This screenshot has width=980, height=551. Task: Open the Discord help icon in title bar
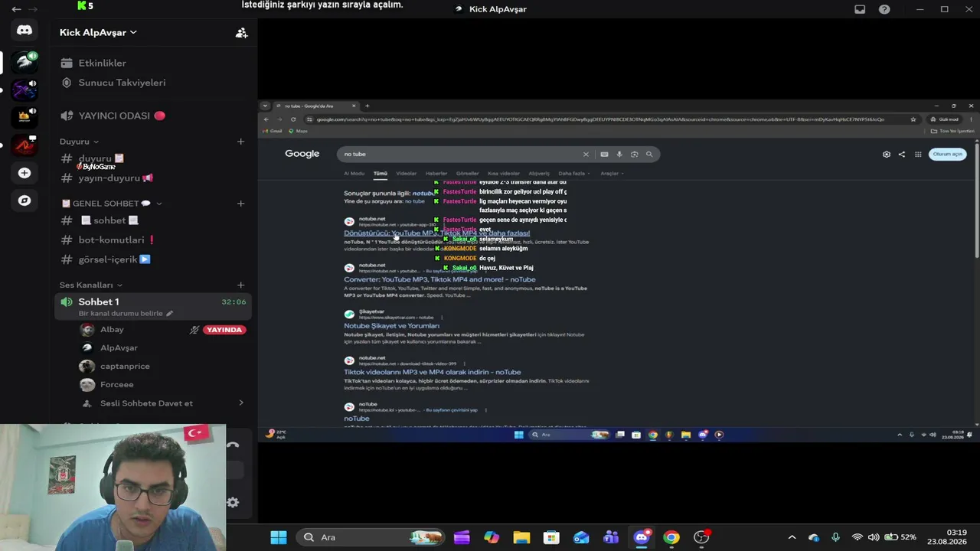pyautogui.click(x=884, y=9)
